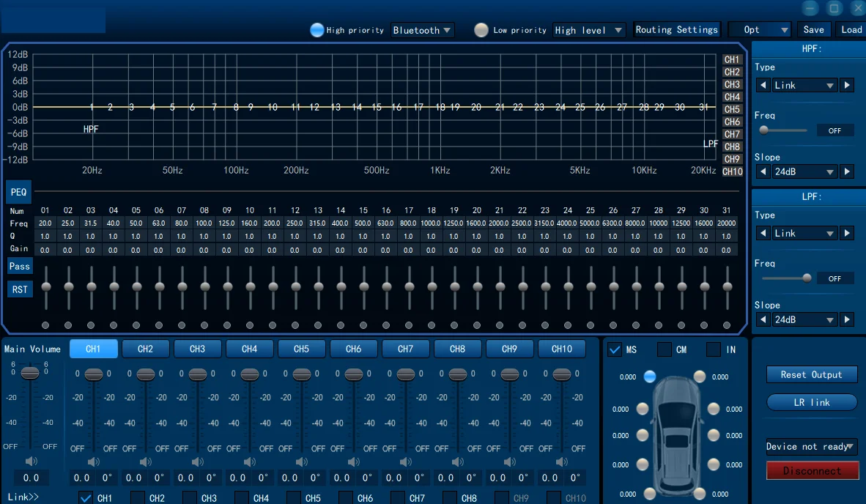Enable the CH2 link checkbox
866x504 pixels.
coord(137,498)
